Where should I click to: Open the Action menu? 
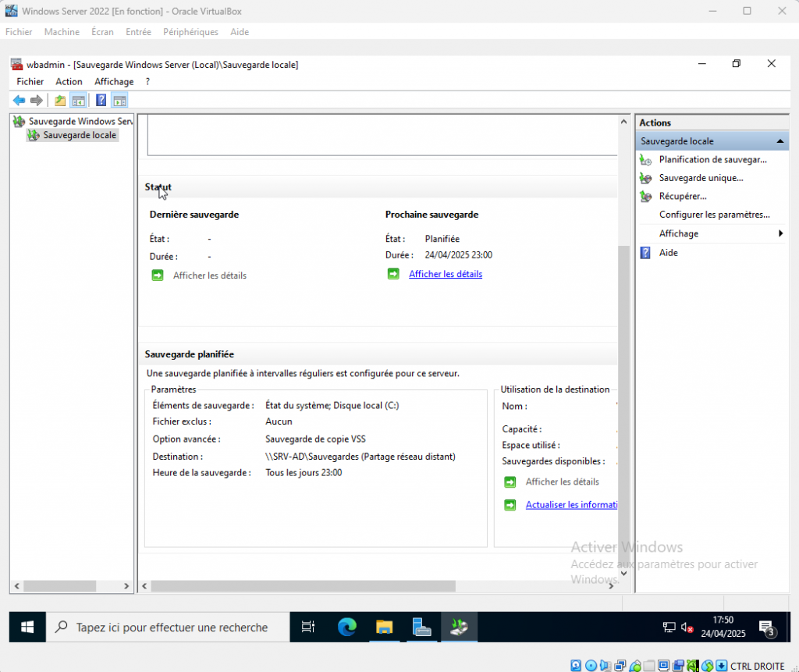pos(69,81)
